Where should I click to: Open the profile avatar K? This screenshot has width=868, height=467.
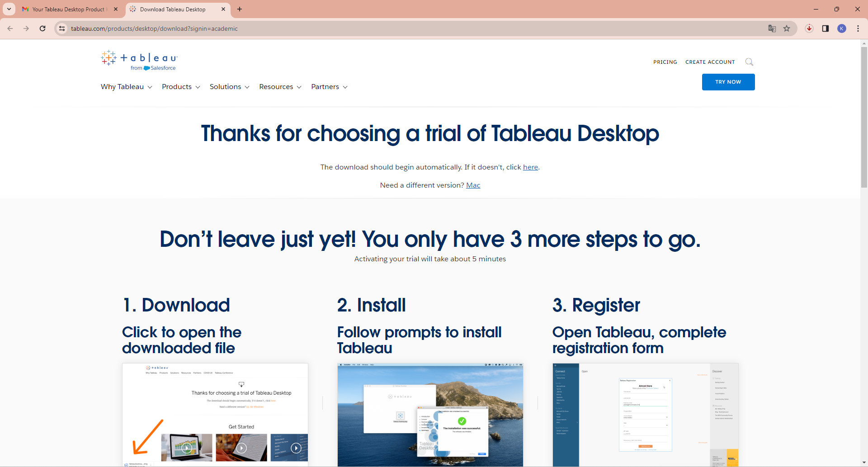click(842, 28)
